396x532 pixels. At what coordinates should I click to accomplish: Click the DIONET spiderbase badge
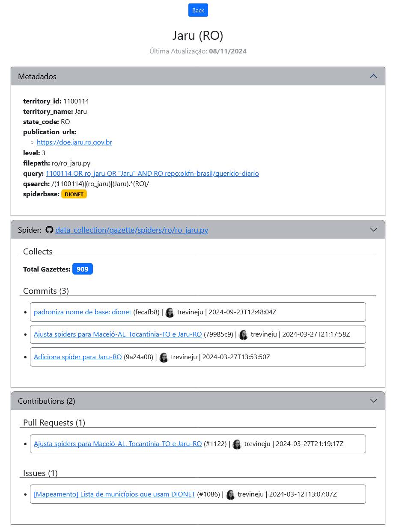tap(74, 194)
